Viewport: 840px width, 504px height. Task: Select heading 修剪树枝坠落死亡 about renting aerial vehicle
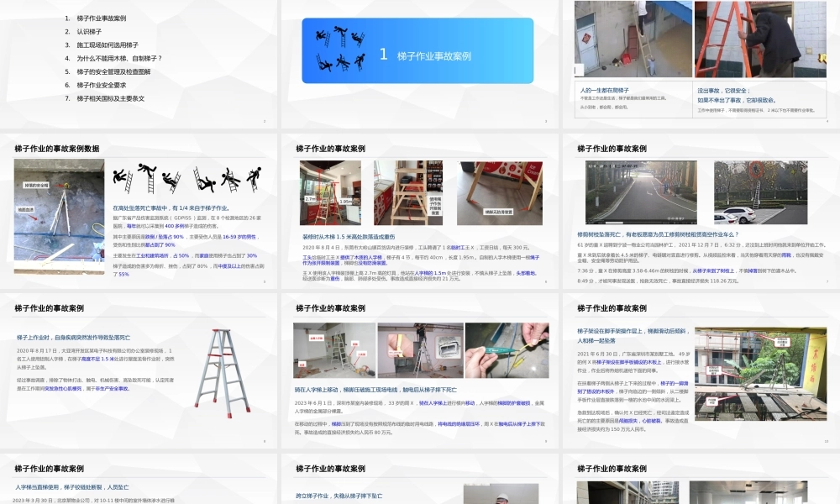(658, 234)
